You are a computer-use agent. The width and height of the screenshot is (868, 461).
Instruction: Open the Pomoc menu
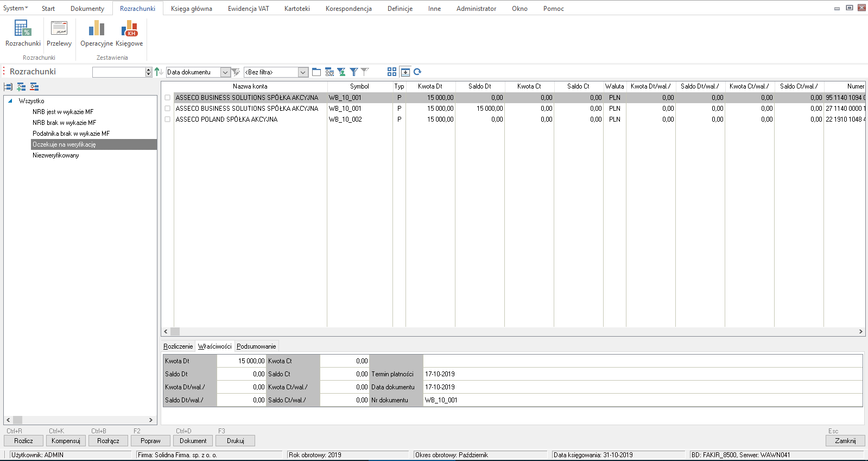554,8
